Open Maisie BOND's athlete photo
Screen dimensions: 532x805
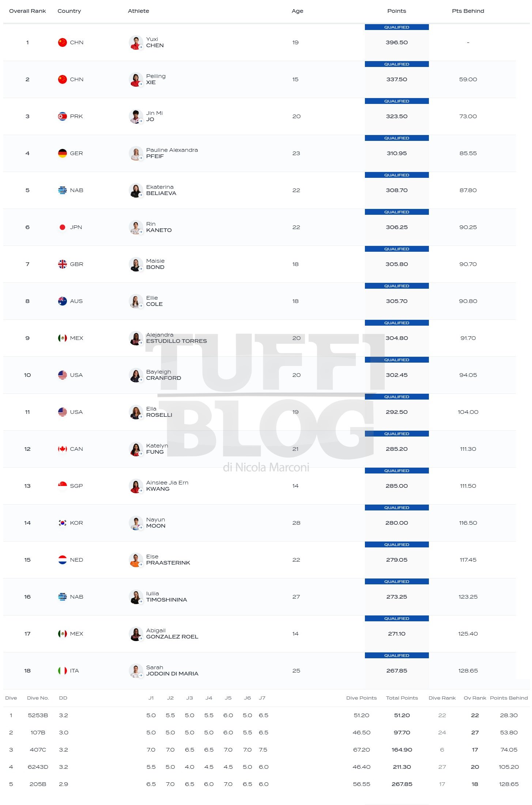[136, 264]
